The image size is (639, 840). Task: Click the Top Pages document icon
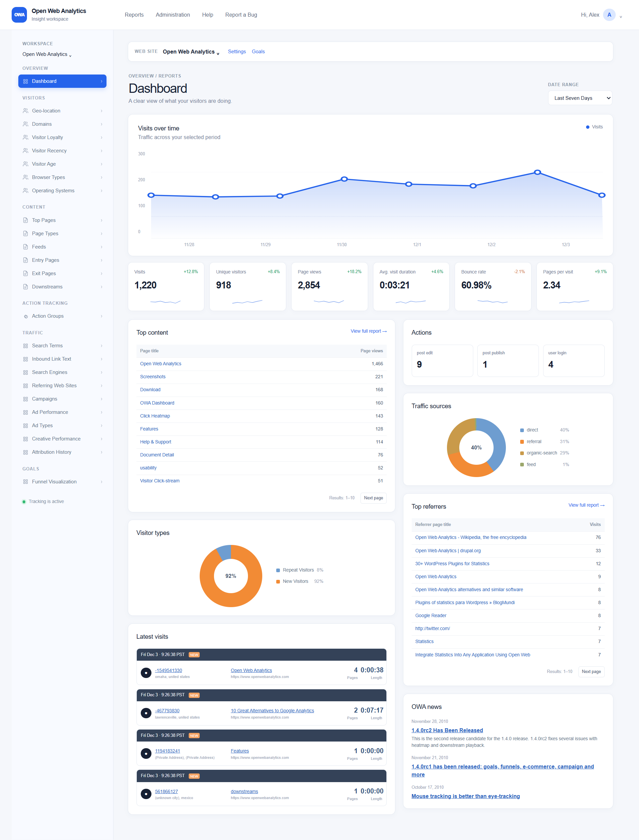26,221
